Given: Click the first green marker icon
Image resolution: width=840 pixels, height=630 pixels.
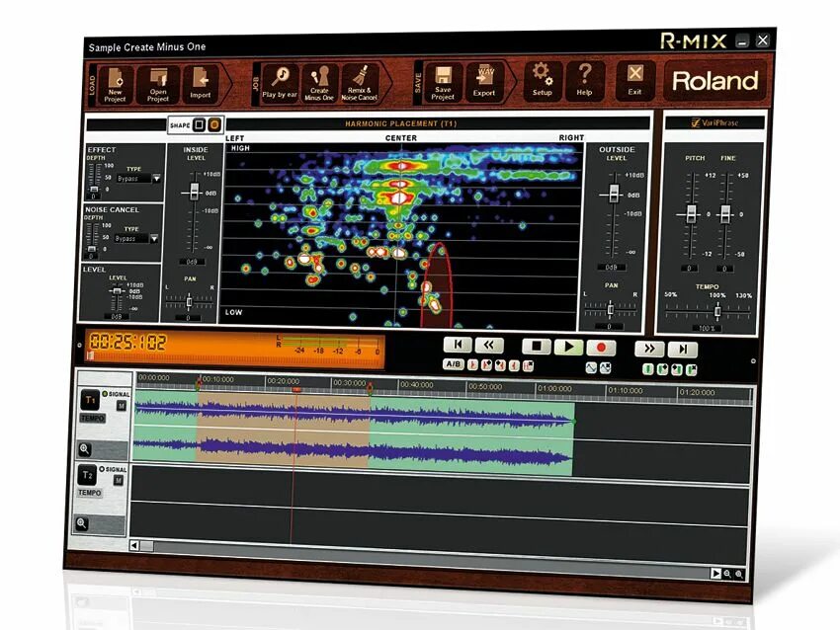Looking at the screenshot, I should pos(647,368).
